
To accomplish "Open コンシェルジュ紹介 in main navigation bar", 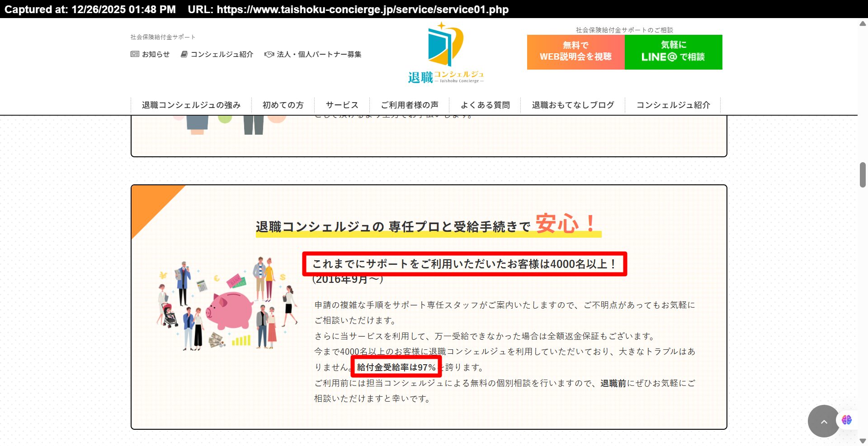I will pos(673,105).
